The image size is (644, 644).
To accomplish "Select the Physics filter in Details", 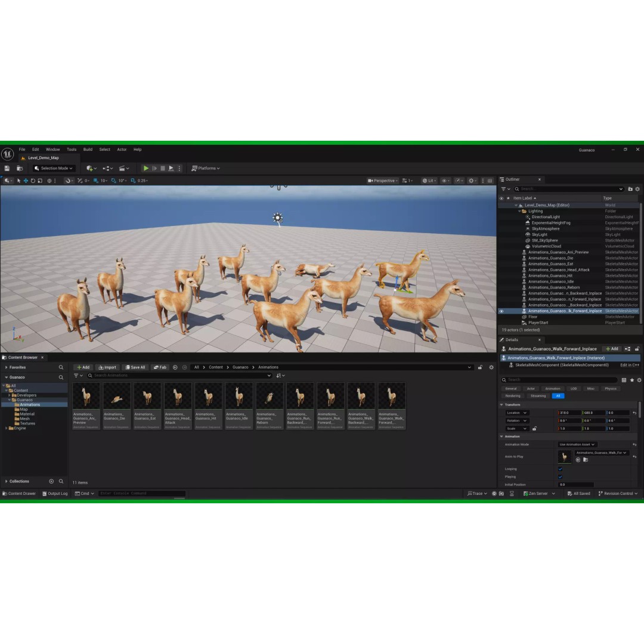I will [611, 389].
